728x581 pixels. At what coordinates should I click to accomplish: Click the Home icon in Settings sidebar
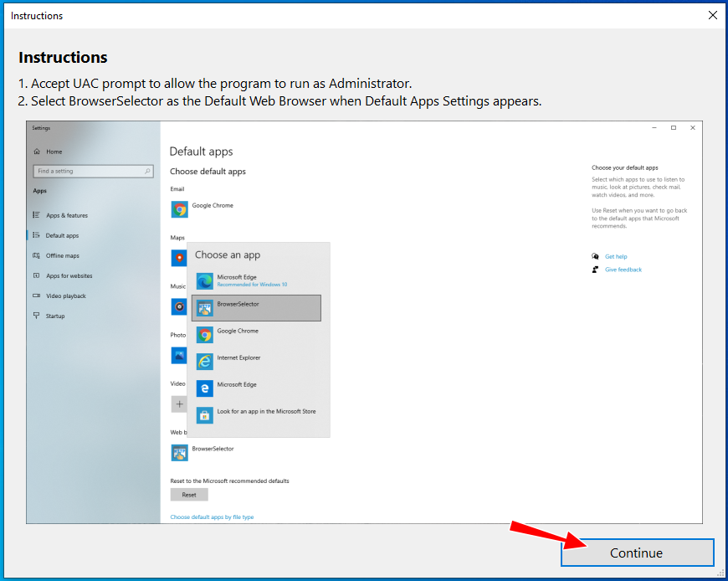(37, 152)
